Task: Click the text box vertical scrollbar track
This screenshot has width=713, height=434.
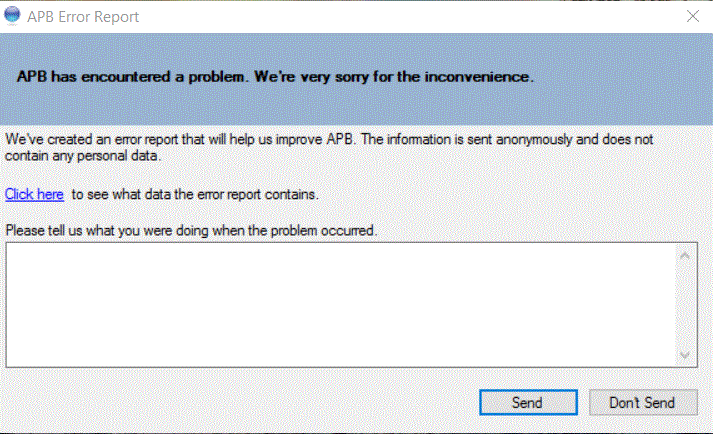Action: point(685,305)
